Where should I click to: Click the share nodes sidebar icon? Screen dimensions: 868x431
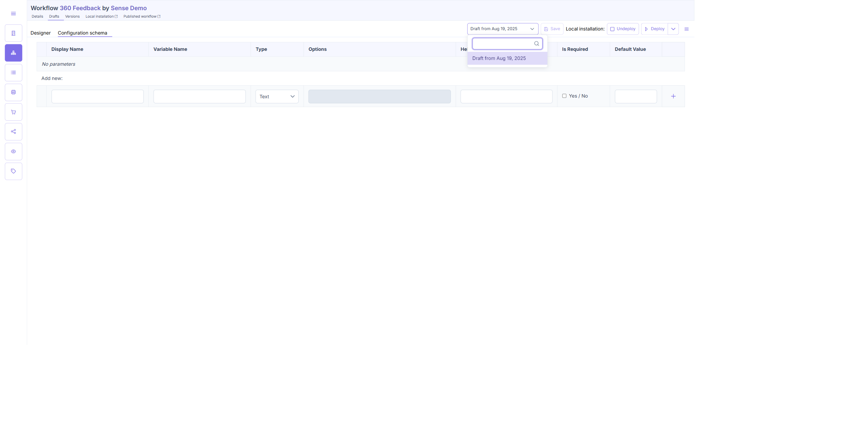pos(14,131)
